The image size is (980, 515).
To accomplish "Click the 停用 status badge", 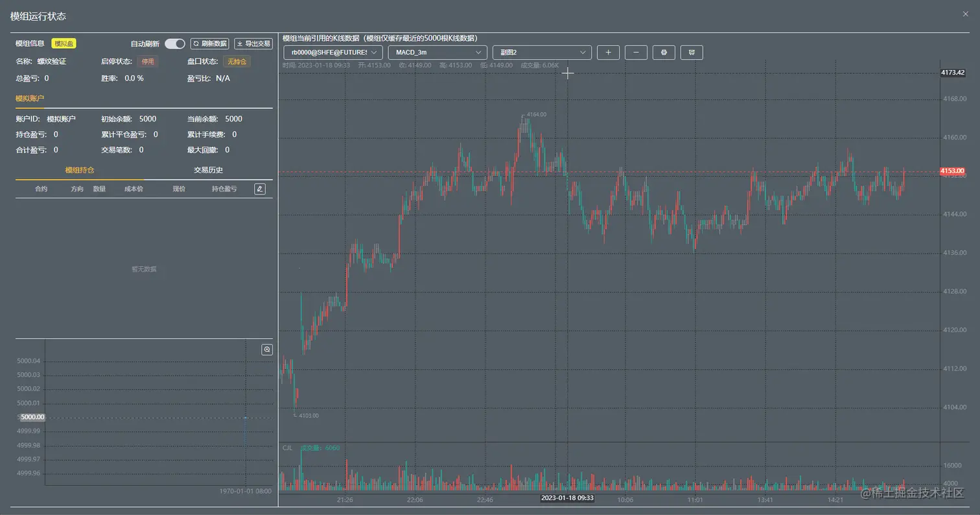I will [x=148, y=62].
